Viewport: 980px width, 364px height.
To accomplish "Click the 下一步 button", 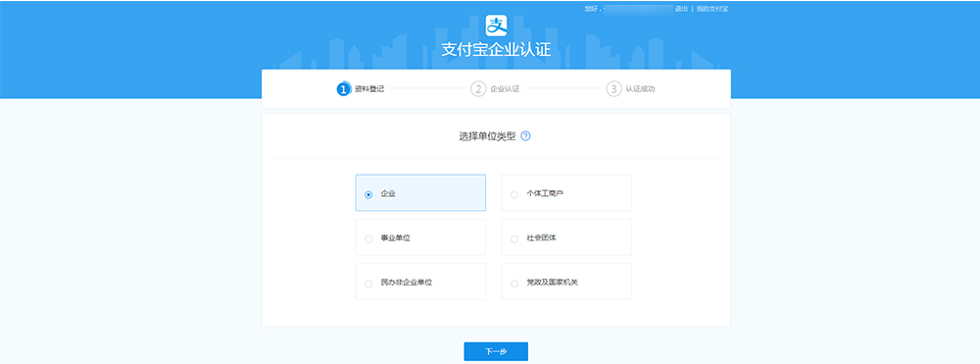I will (x=496, y=351).
